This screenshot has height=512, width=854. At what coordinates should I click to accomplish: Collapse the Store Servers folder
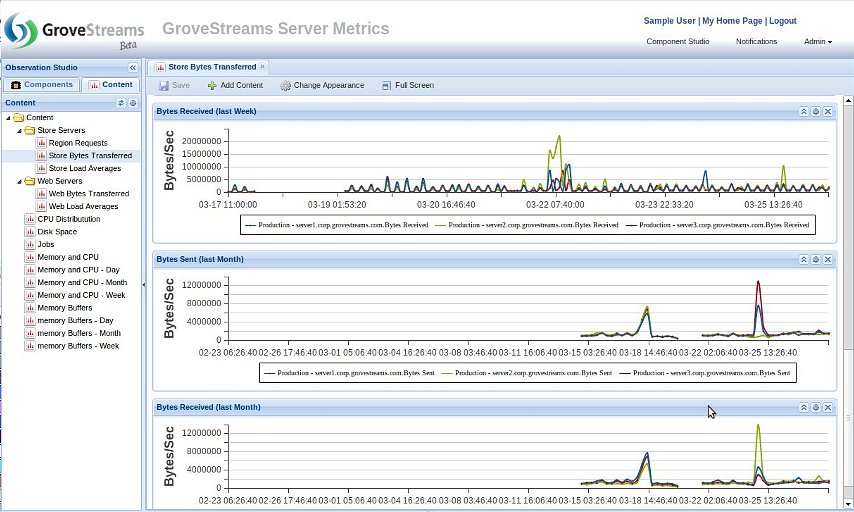point(19,130)
